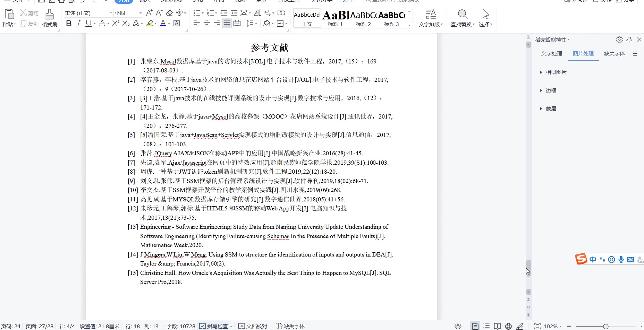Adjust the zoom slider handle
This screenshot has height=330, width=644.
pos(605,326)
